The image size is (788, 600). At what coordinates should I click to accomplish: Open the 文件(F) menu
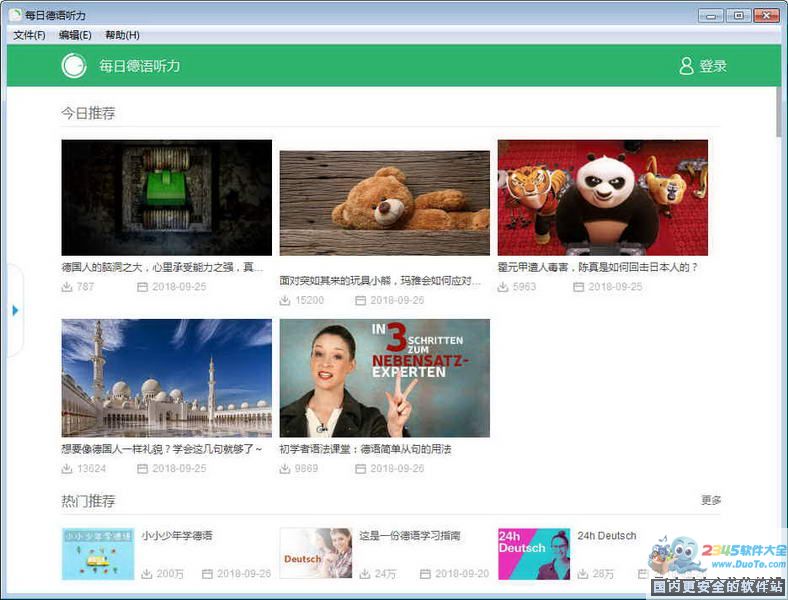click(x=29, y=35)
